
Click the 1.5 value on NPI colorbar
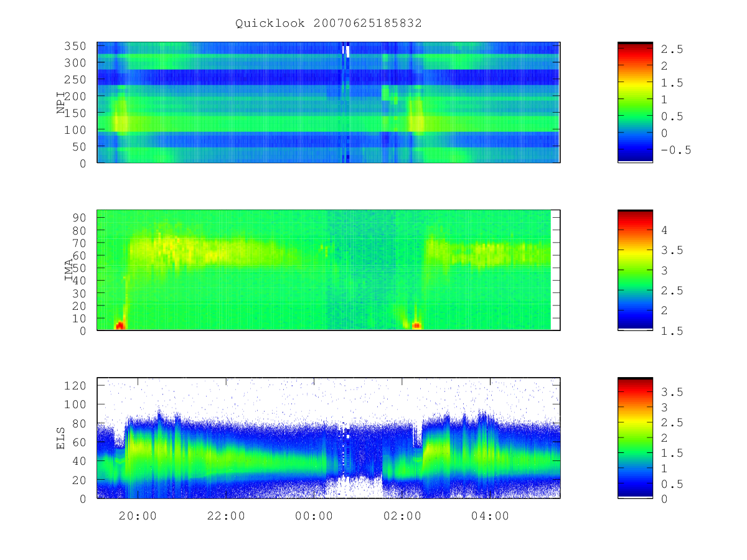672,83
